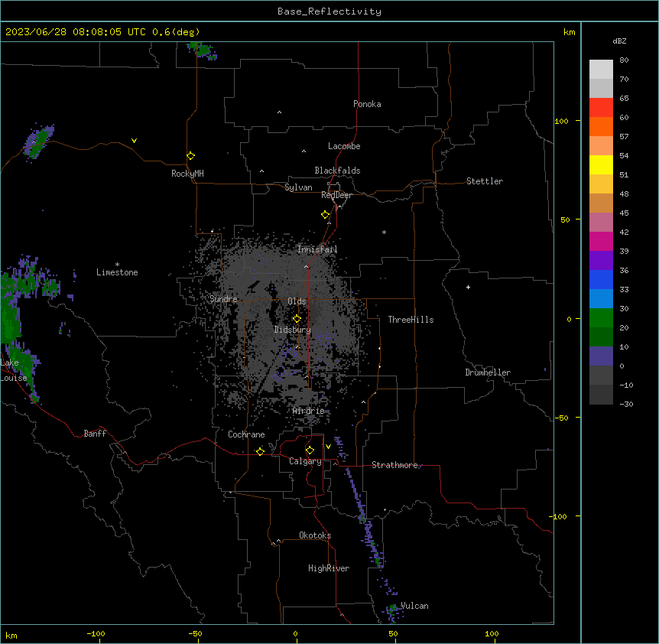Click the yellow V marker east of Calgary
This screenshot has height=644, width=659.
point(328,447)
